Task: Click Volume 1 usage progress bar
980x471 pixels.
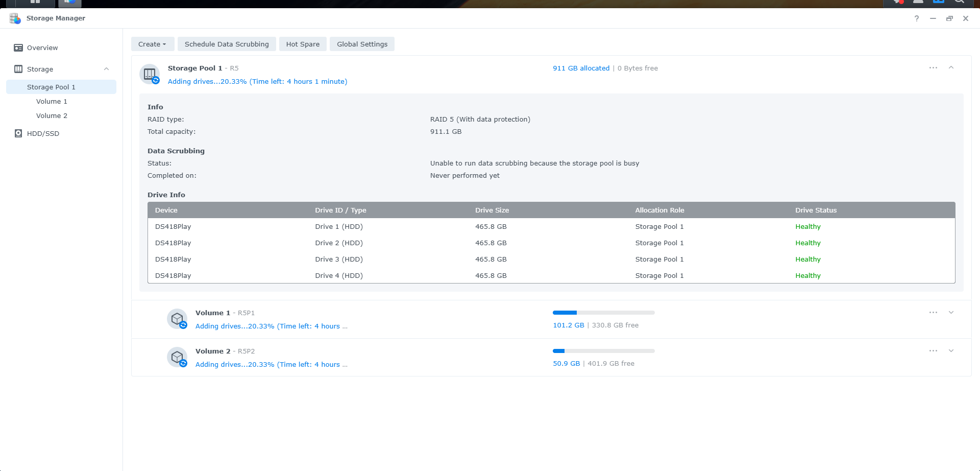Action: [x=603, y=312]
